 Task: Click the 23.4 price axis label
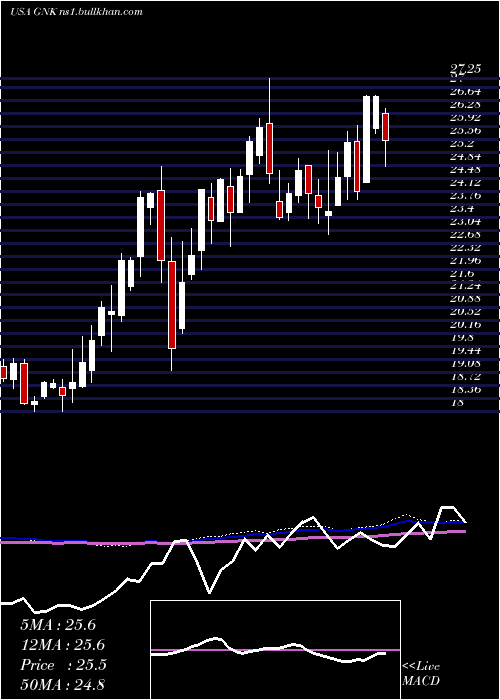(x=462, y=208)
